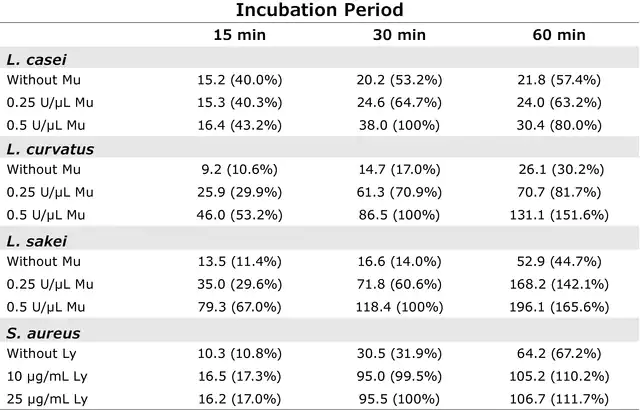Select the 60 min column header
This screenshot has height=410, width=640.
[557, 35]
